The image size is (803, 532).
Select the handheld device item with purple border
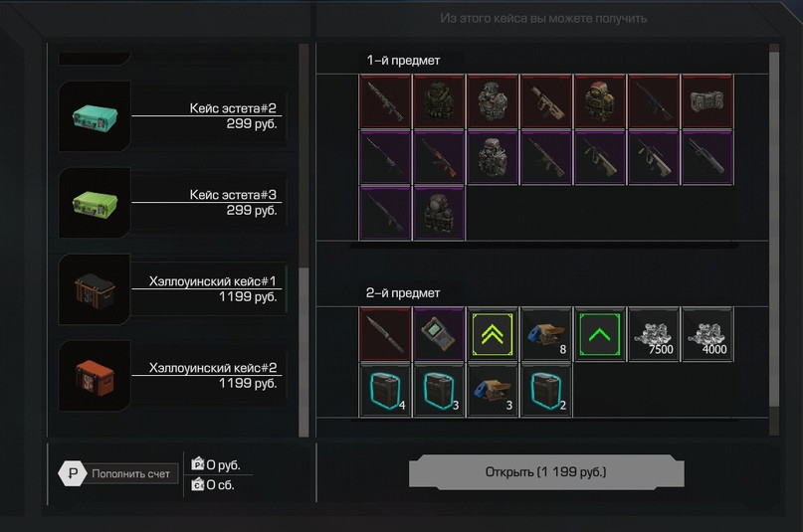(x=439, y=334)
